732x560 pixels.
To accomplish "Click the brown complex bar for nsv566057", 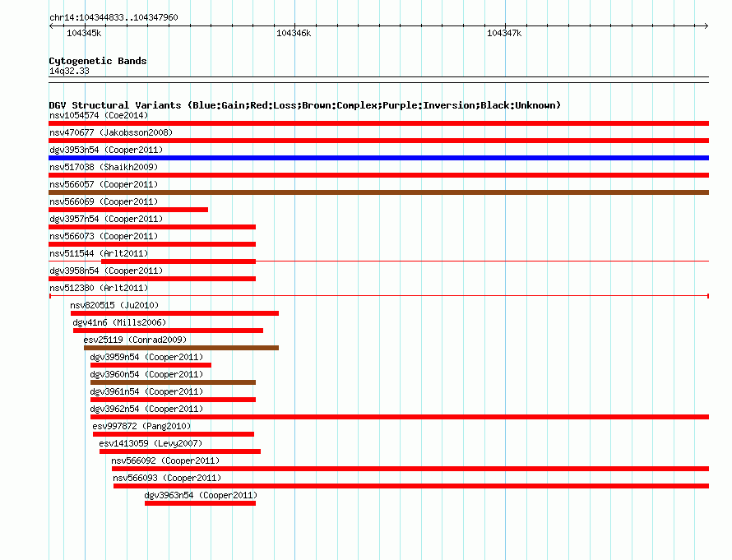I will click(378, 192).
